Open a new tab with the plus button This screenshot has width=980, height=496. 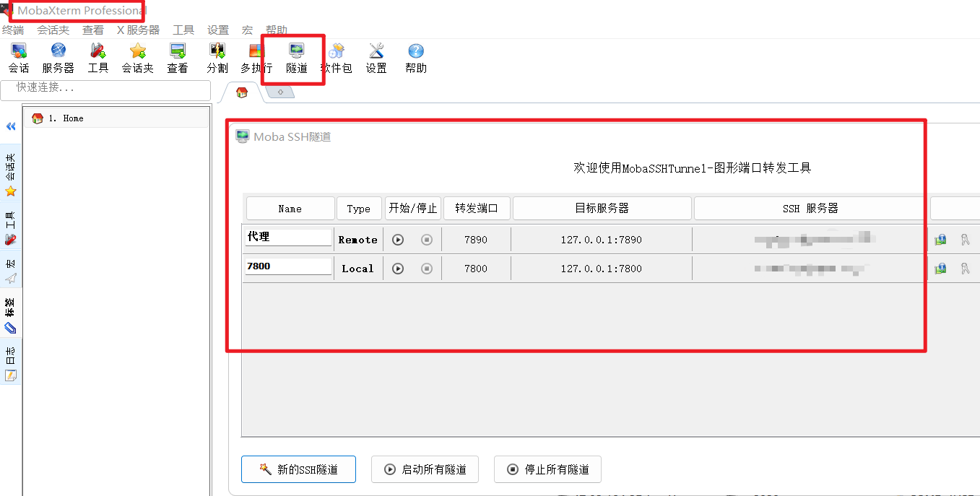pyautogui.click(x=280, y=92)
